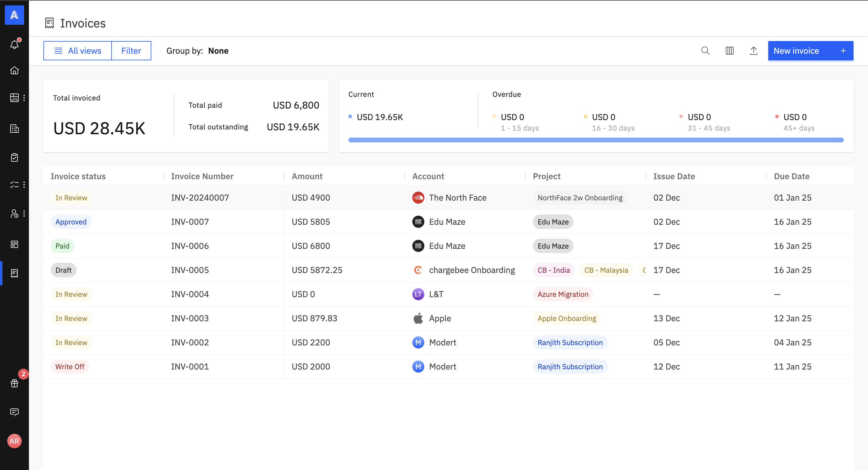Open the clipboard checklist sidebar icon

(14, 157)
